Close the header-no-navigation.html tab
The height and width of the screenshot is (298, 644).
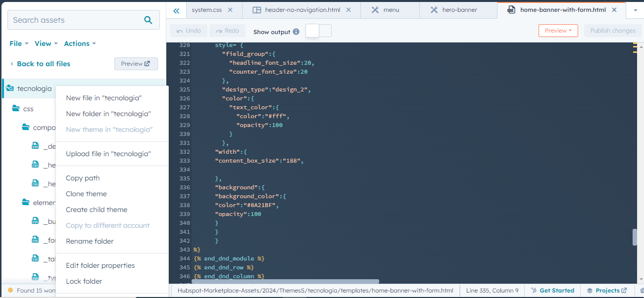tap(348, 10)
